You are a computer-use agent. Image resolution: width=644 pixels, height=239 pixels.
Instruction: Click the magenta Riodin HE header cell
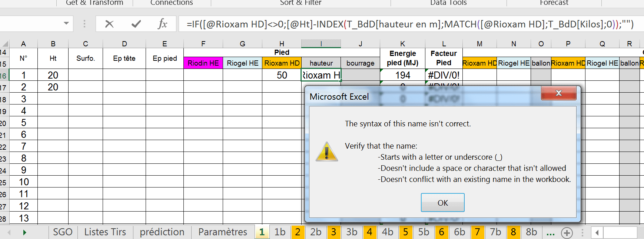[203, 63]
